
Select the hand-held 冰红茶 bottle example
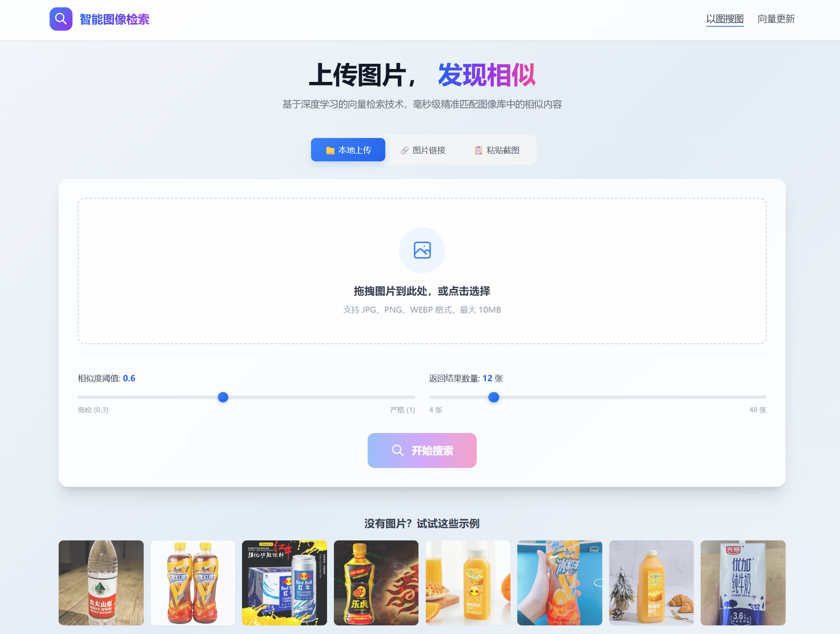pos(560,583)
